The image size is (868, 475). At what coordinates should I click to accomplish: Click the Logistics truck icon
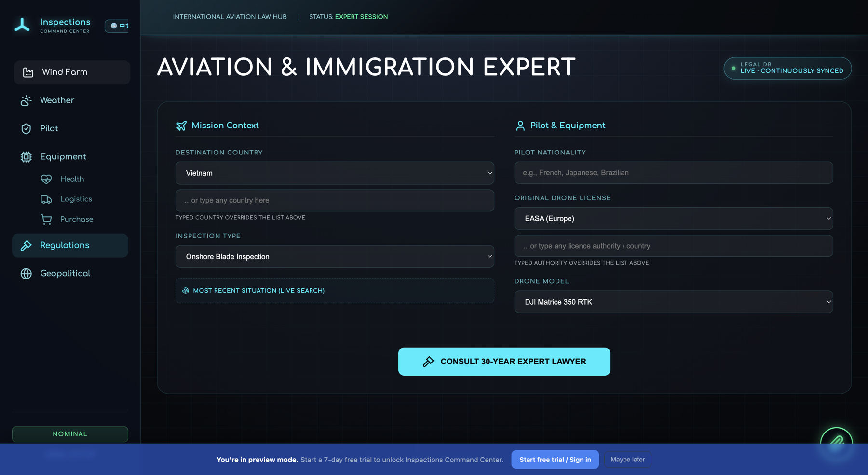click(x=46, y=199)
